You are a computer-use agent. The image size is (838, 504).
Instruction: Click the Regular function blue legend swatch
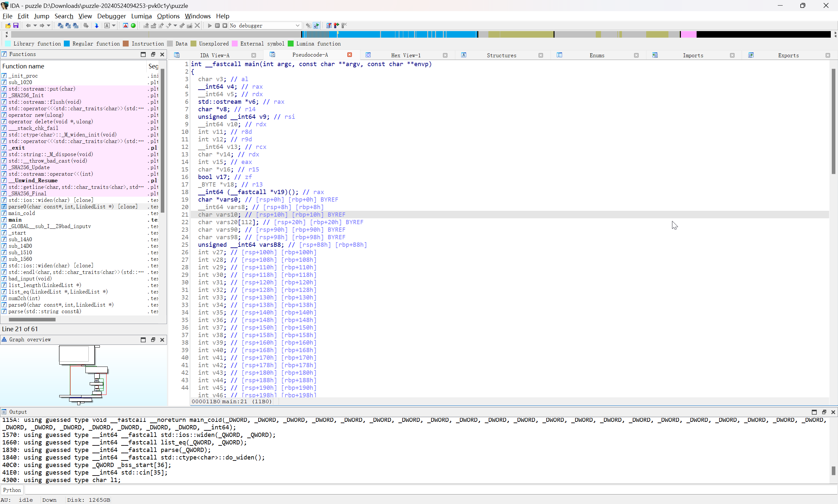click(67, 44)
